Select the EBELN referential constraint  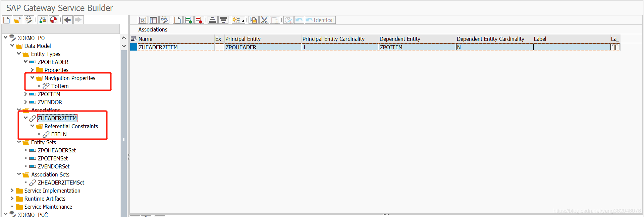point(59,134)
